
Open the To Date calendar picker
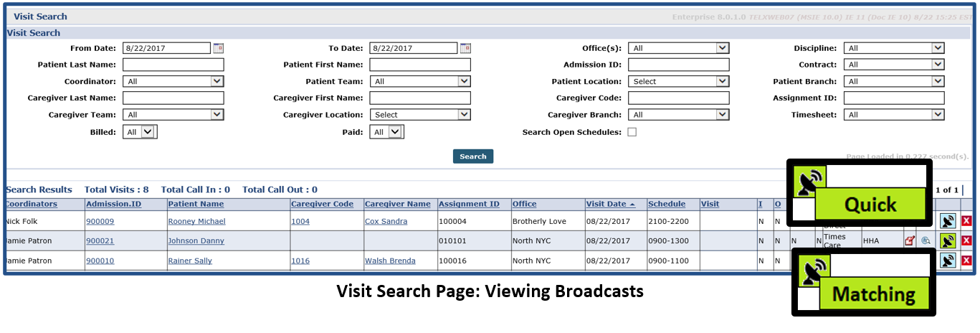coord(465,48)
